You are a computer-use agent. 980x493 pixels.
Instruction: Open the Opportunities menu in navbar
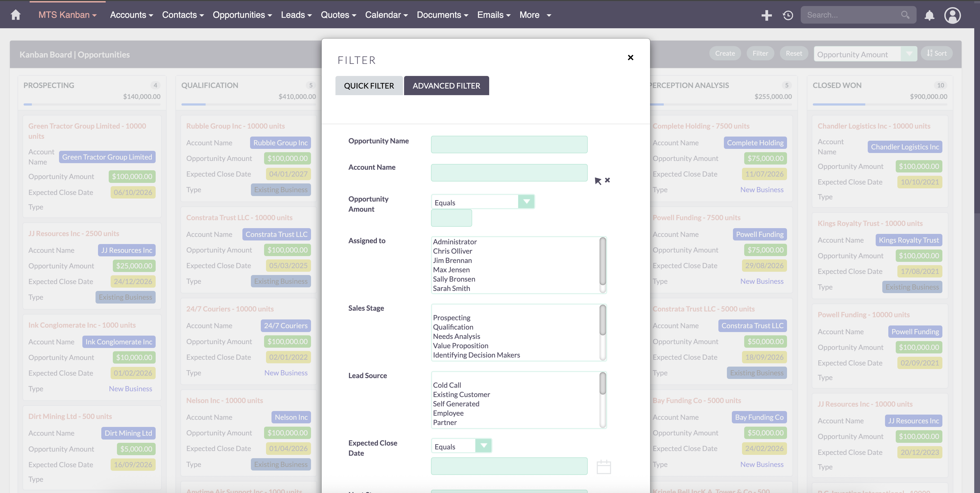tap(242, 15)
